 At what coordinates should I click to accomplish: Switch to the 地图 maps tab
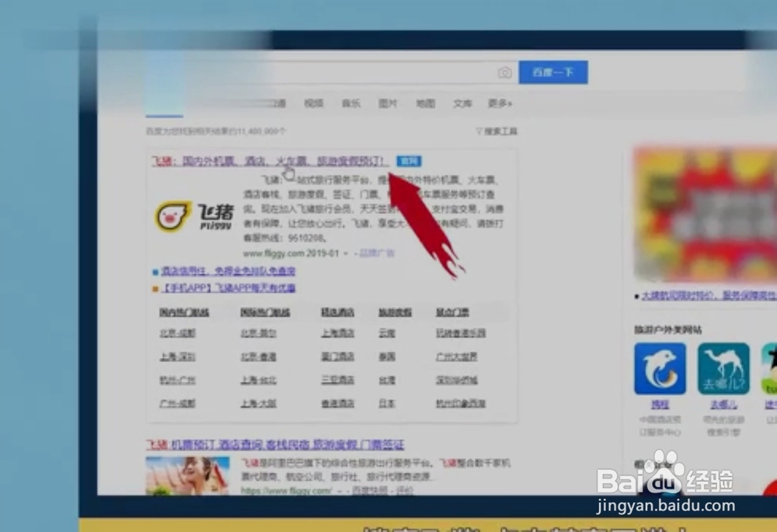point(426,102)
